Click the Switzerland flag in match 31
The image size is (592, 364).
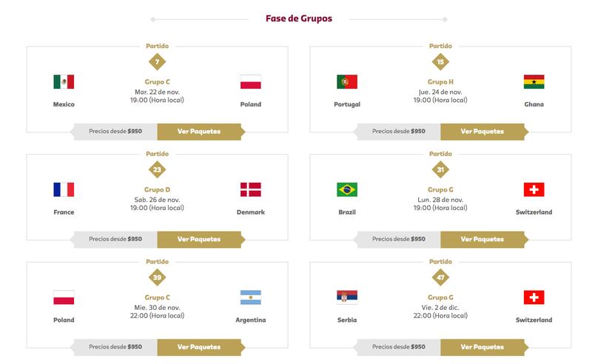(534, 189)
